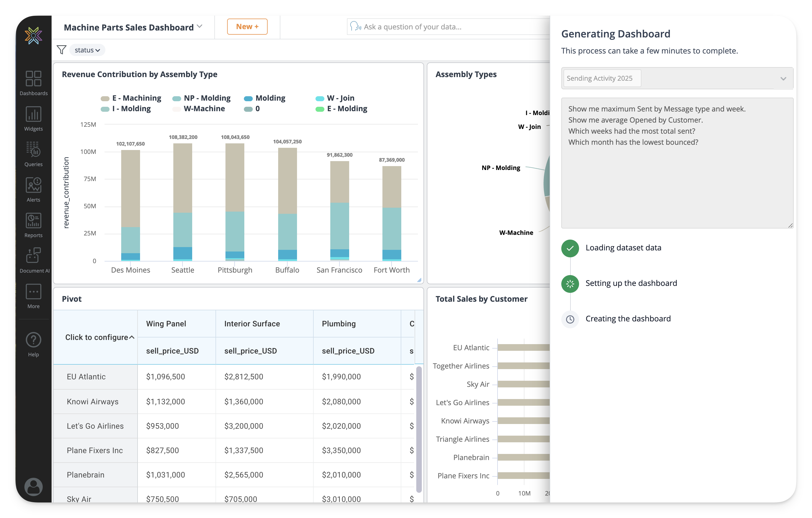The image size is (812, 518).
Task: Open the user profile avatar
Action: pyautogui.click(x=33, y=486)
